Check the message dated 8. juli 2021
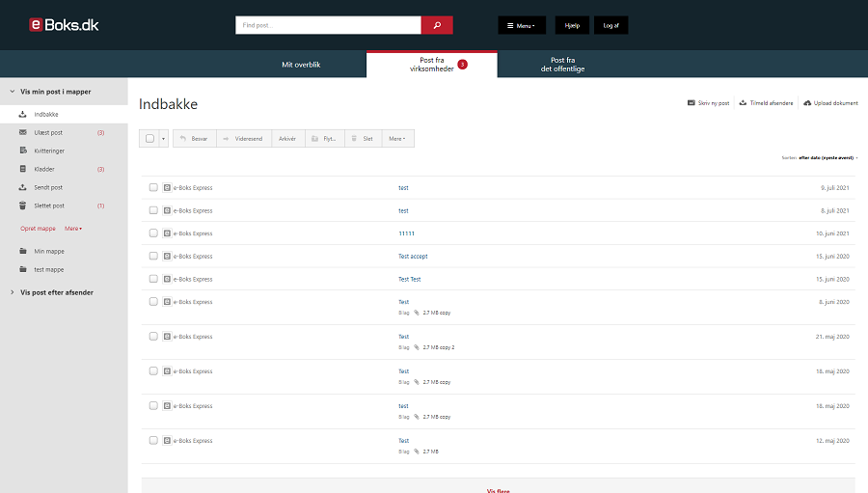 click(x=153, y=210)
